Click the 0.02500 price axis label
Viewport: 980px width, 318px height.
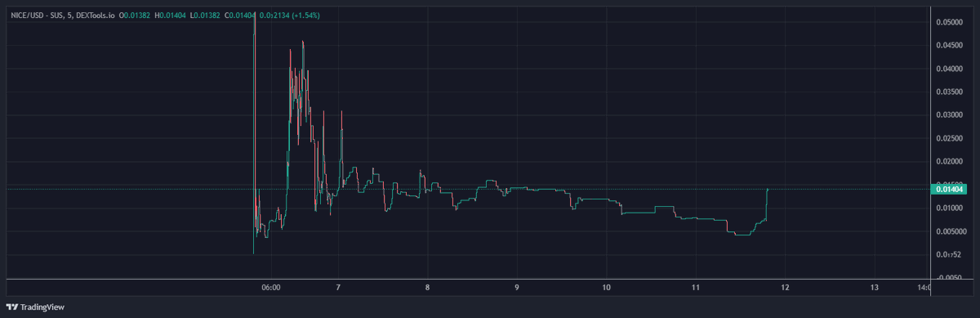click(950, 139)
